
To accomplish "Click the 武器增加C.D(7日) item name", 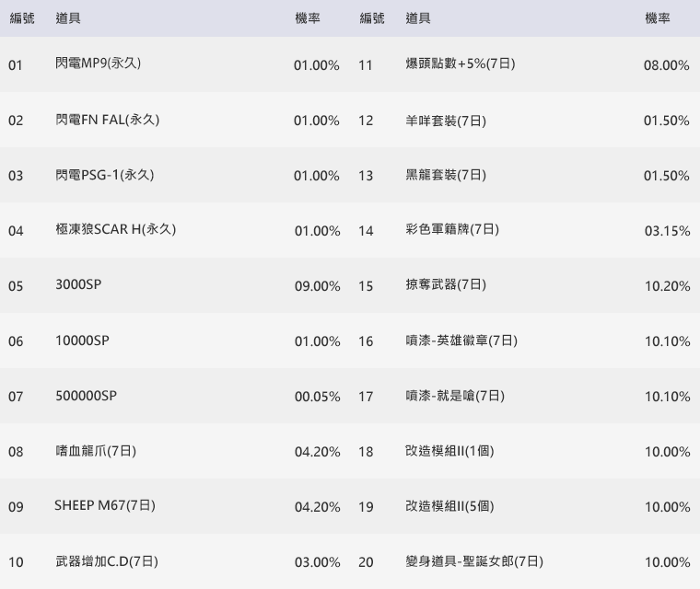I will (x=112, y=561).
